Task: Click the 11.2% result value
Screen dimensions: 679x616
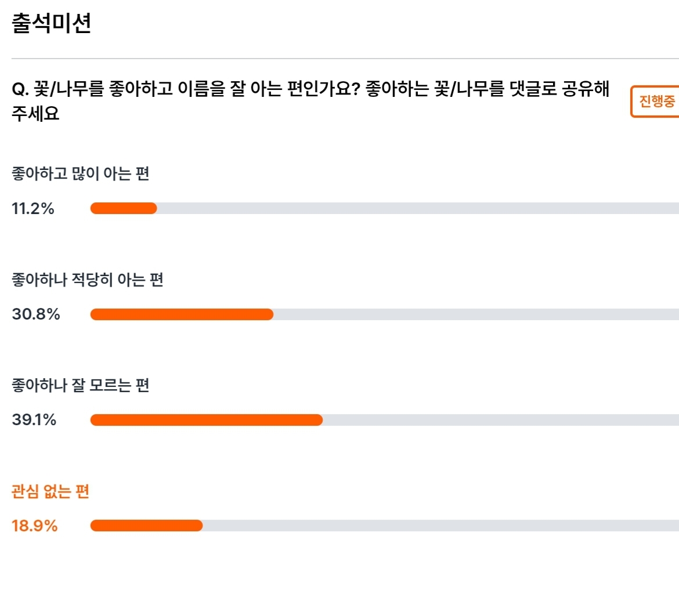Action: (33, 209)
